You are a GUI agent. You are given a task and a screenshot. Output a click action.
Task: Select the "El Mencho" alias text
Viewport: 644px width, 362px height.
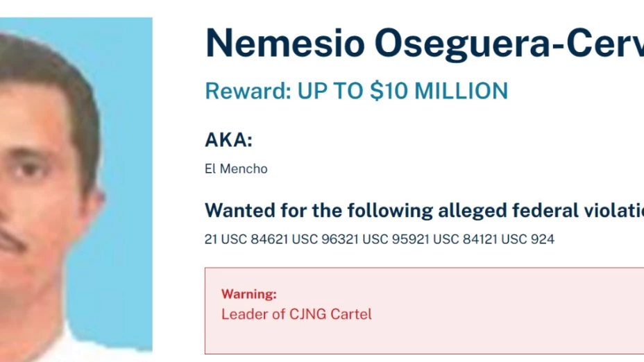point(236,169)
